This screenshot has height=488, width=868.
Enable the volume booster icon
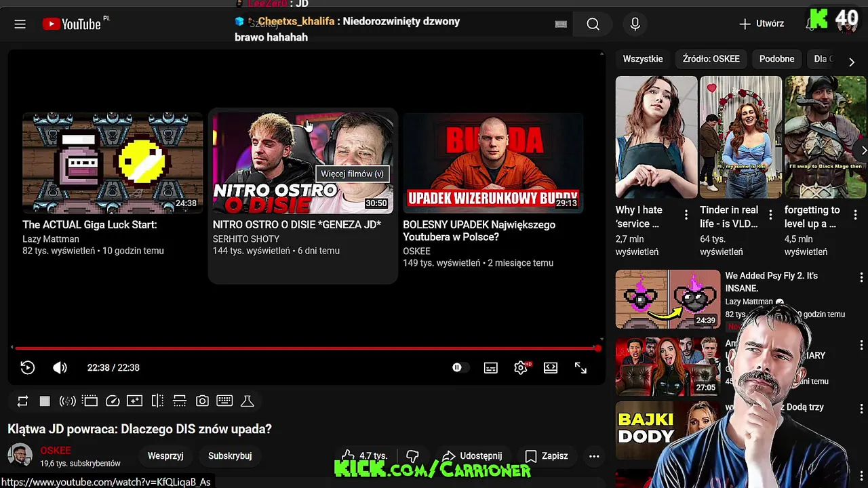[67, 401]
